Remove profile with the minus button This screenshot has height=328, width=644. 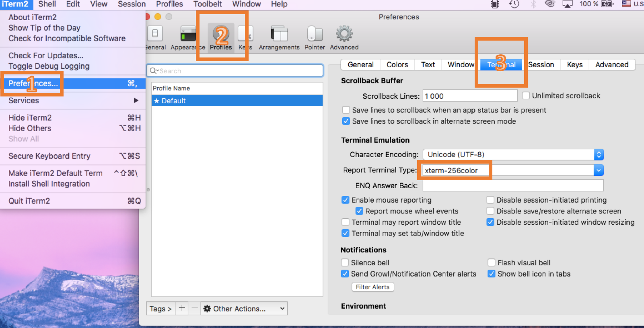pos(195,308)
